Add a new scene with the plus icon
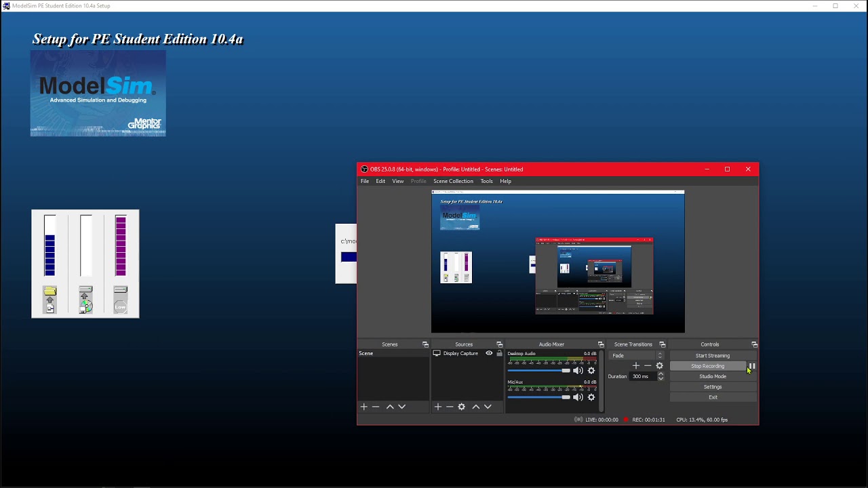 [363, 407]
